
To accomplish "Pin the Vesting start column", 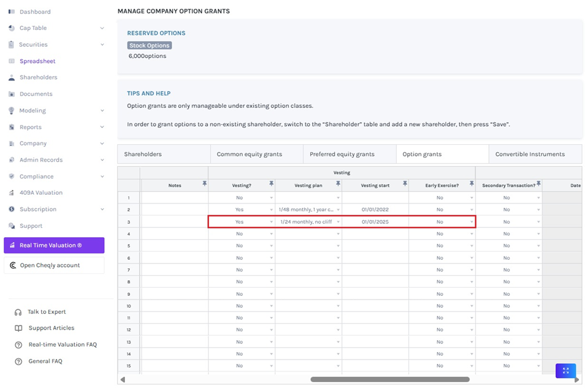I will (x=405, y=184).
